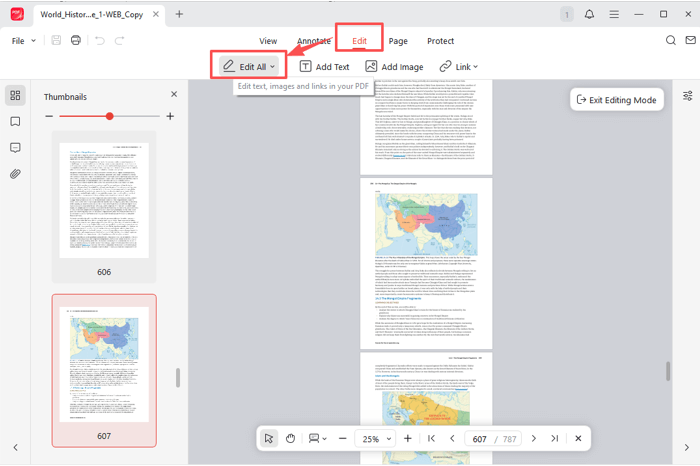Select page 606 thumbnail
This screenshot has height=466, width=700.
[104, 207]
